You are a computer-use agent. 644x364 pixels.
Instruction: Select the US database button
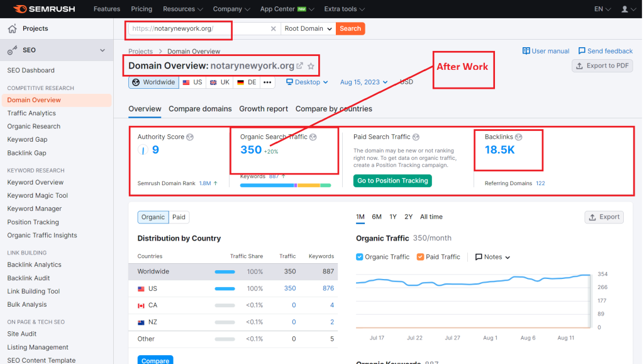[192, 82]
